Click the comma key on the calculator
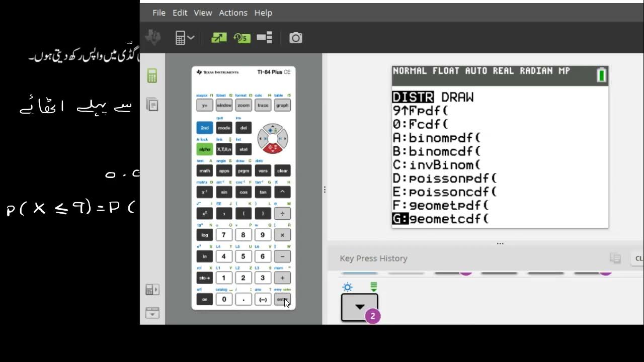 tap(224, 214)
